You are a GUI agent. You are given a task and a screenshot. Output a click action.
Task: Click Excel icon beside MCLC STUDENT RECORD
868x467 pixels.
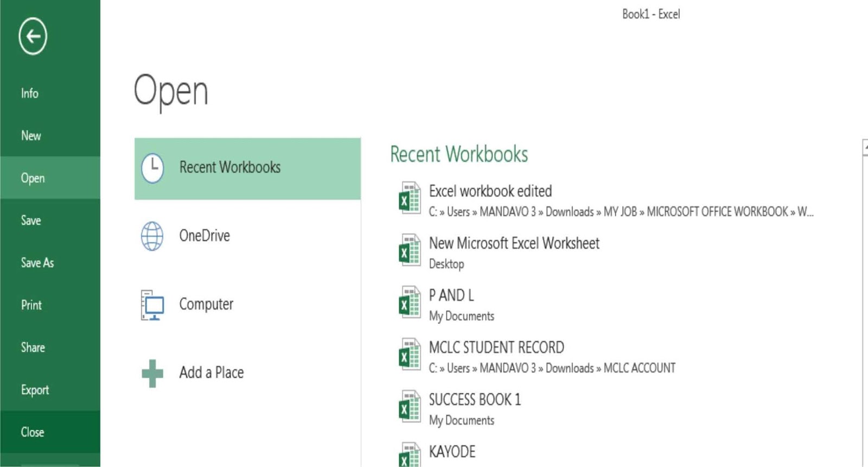(410, 355)
